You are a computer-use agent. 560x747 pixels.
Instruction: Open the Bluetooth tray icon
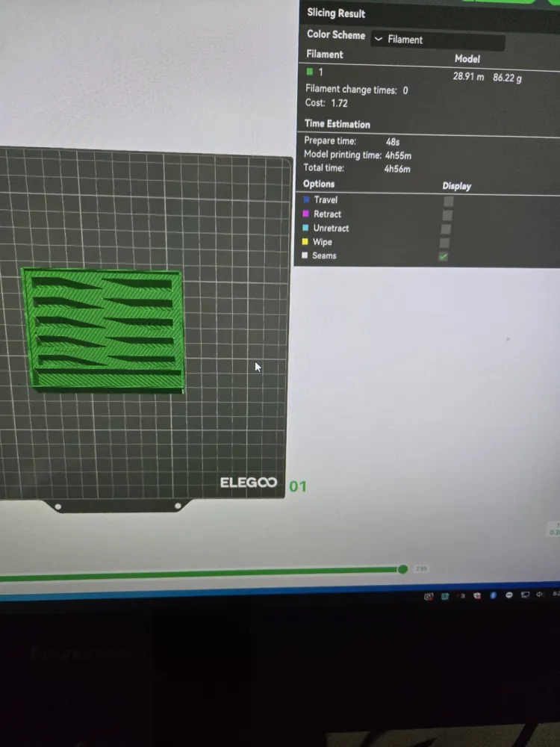coord(493,595)
